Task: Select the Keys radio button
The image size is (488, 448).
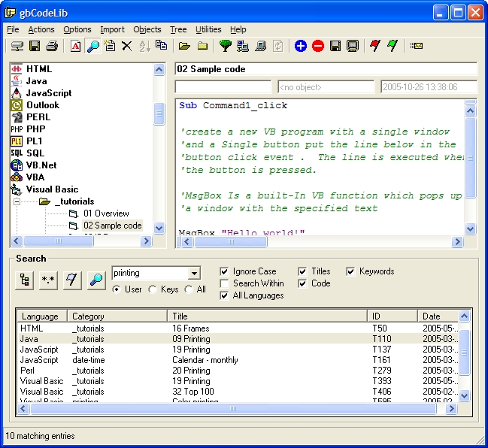Action: pyautogui.click(x=153, y=289)
